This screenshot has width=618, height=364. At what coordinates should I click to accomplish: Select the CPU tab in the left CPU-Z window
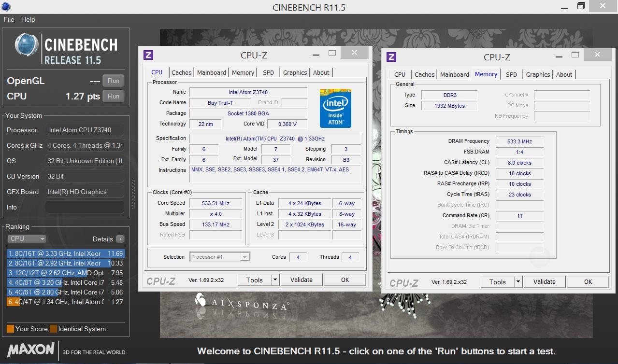pos(157,72)
